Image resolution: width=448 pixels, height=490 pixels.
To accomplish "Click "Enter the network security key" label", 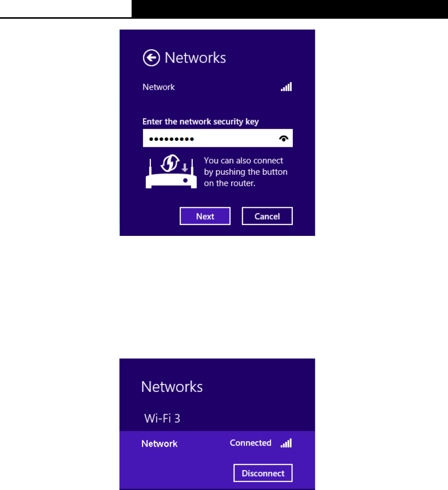I will tap(201, 122).
